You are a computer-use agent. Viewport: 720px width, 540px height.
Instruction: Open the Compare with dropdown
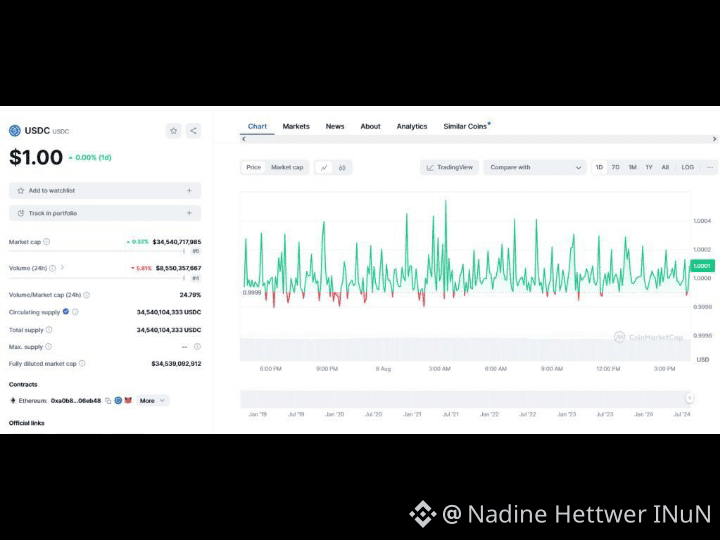point(535,168)
